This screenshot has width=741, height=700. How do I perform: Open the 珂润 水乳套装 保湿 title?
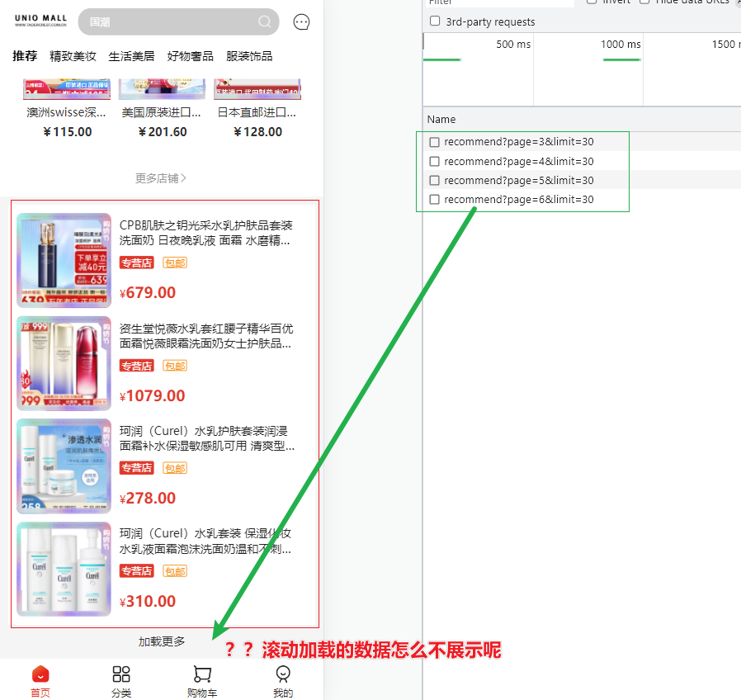click(x=205, y=542)
